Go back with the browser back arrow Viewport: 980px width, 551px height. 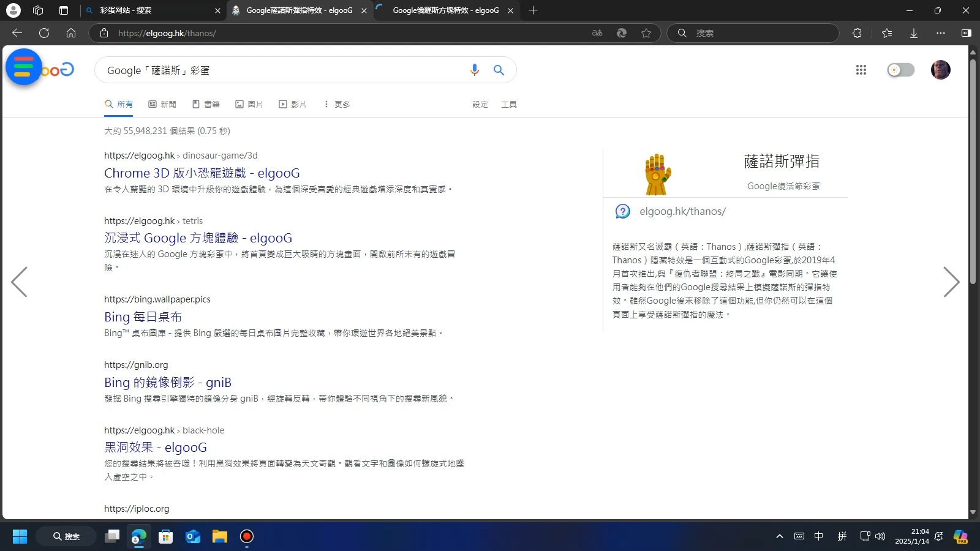pos(17,33)
